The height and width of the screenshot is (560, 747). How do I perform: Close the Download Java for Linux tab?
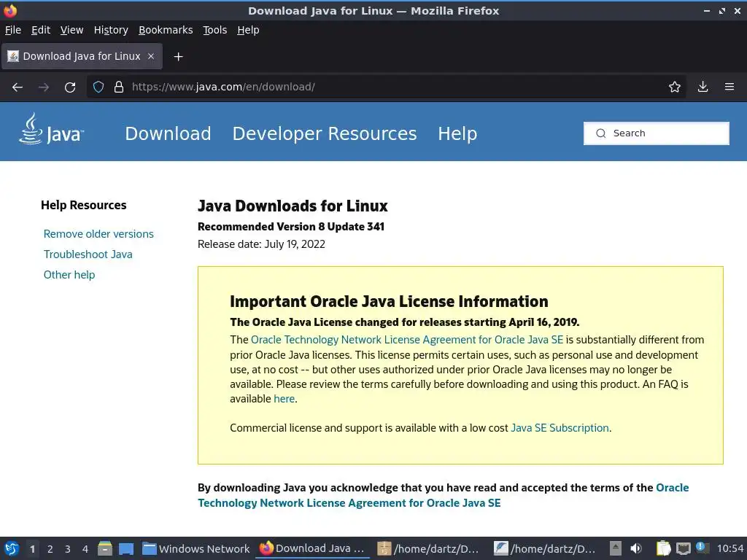coord(151,56)
